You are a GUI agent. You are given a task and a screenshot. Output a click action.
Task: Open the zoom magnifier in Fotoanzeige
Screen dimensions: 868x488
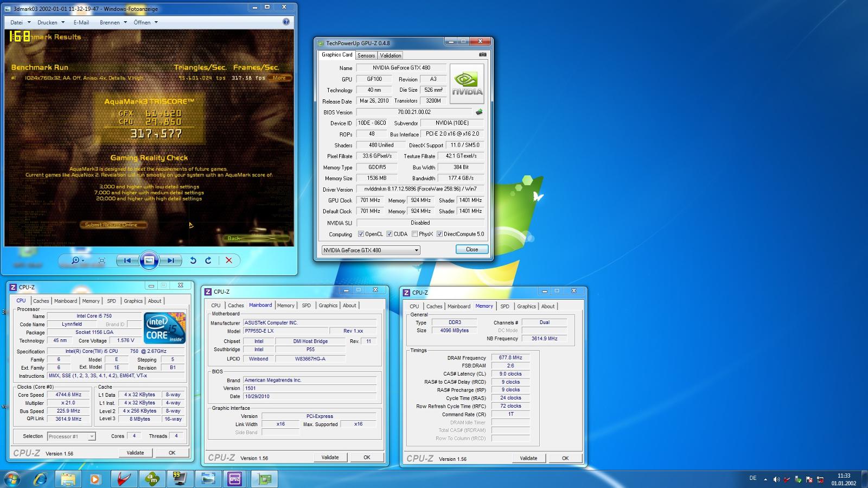coord(78,261)
